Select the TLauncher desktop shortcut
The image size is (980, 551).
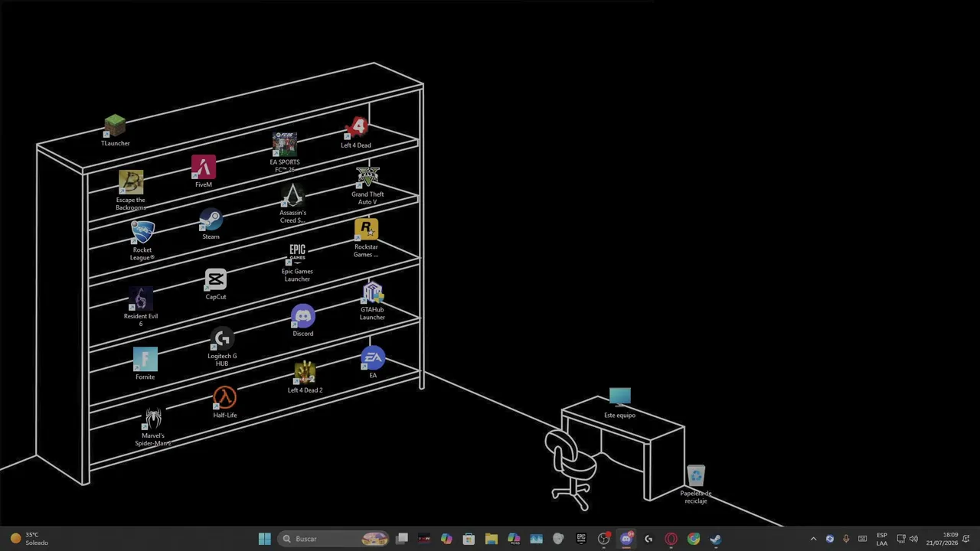point(115,130)
